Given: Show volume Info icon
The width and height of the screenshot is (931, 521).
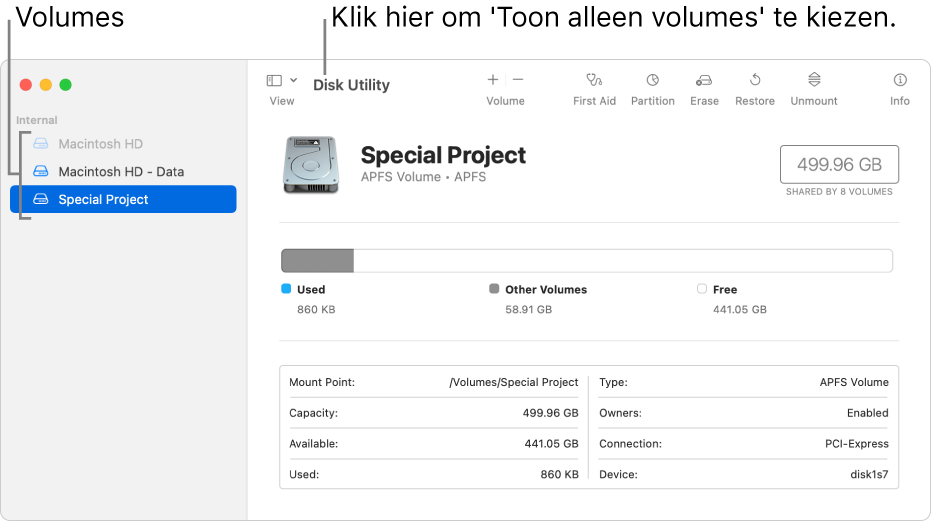Looking at the screenshot, I should [900, 80].
